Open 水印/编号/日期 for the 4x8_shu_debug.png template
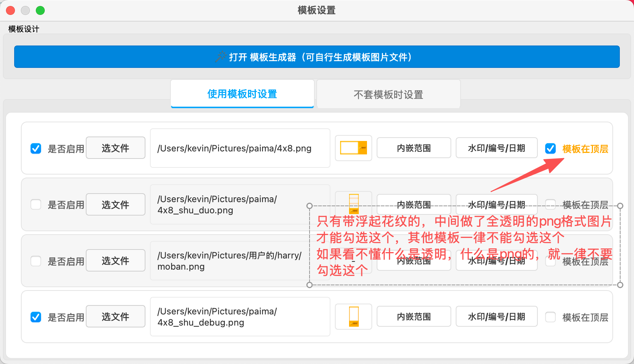The width and height of the screenshot is (634, 364). [496, 317]
